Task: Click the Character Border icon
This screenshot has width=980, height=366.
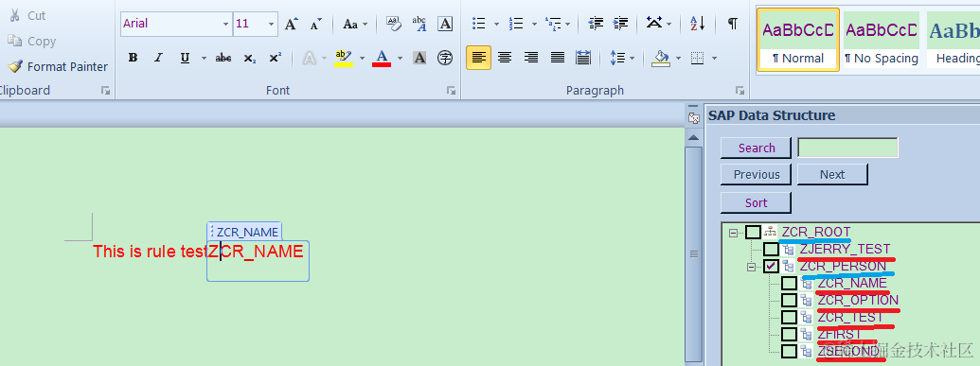Action: click(445, 24)
